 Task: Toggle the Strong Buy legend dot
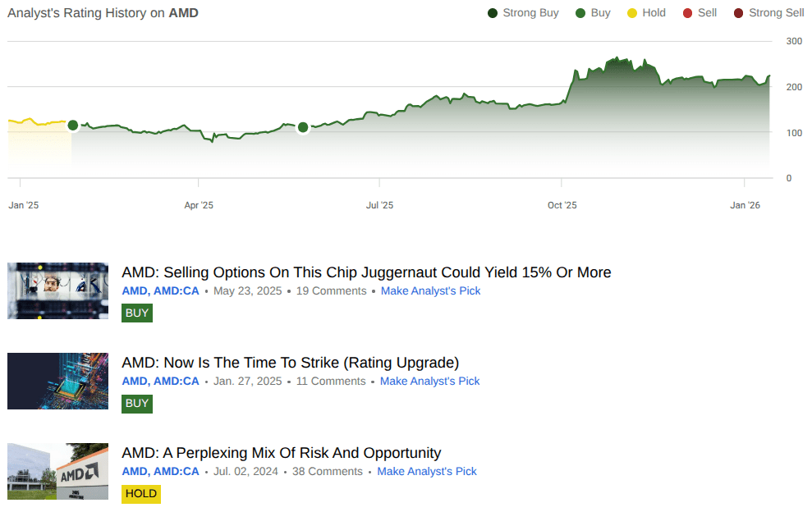493,13
